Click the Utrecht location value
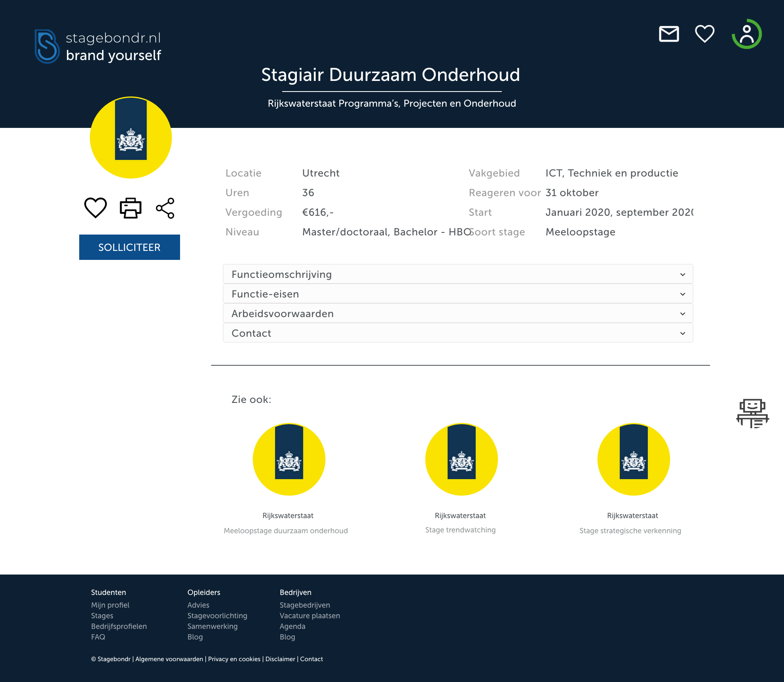 pos(321,173)
